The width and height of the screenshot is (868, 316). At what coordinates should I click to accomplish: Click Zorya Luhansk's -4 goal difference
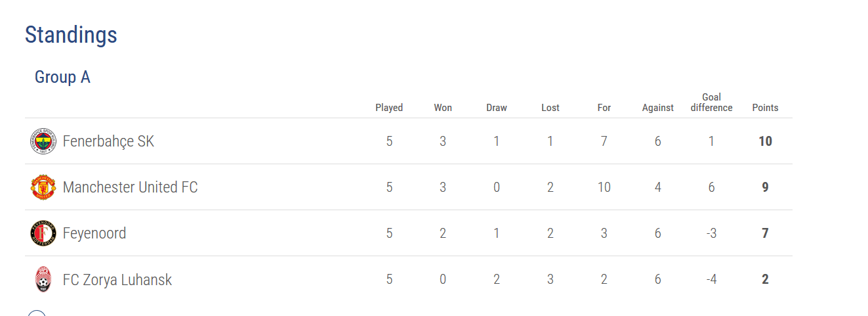tap(711, 279)
